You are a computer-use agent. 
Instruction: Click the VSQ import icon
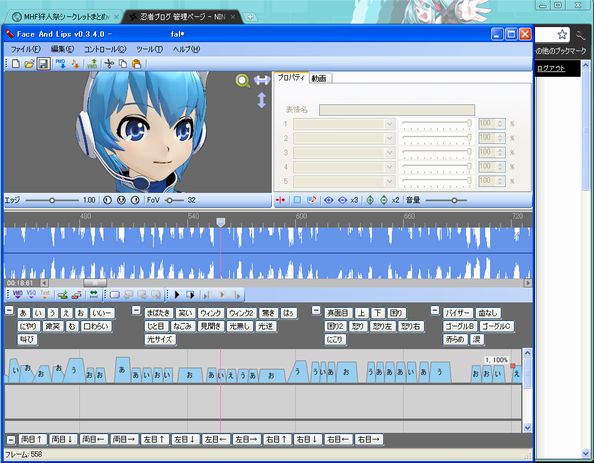point(31,294)
